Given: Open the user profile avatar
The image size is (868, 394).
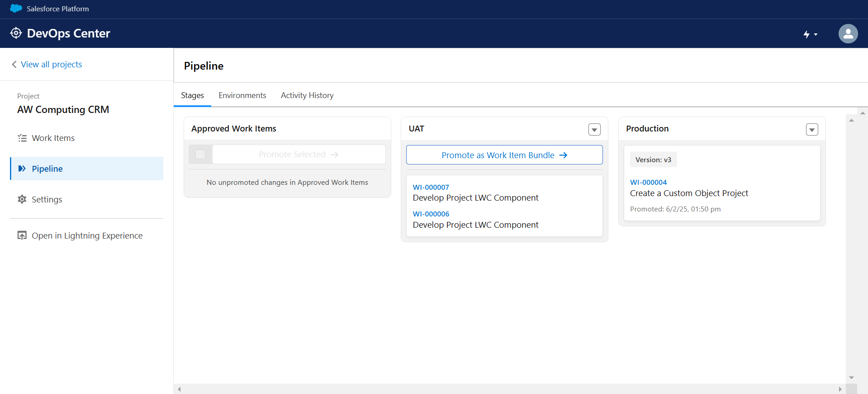Looking at the screenshot, I should click(x=848, y=33).
